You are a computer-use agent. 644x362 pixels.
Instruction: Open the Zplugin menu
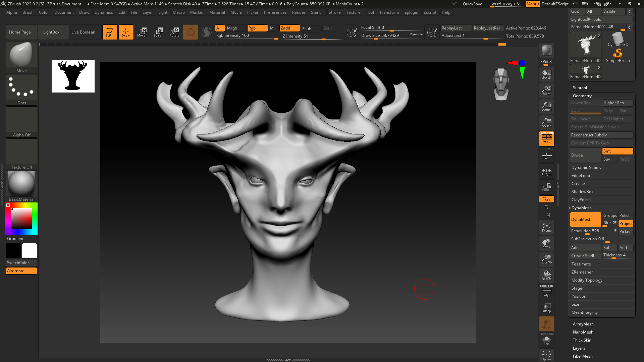coord(411,12)
